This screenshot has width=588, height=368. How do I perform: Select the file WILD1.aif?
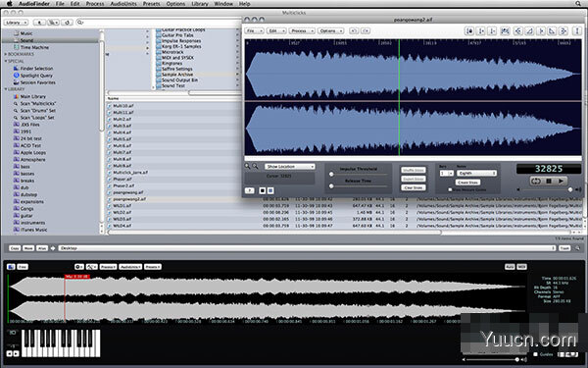[x=122, y=206]
